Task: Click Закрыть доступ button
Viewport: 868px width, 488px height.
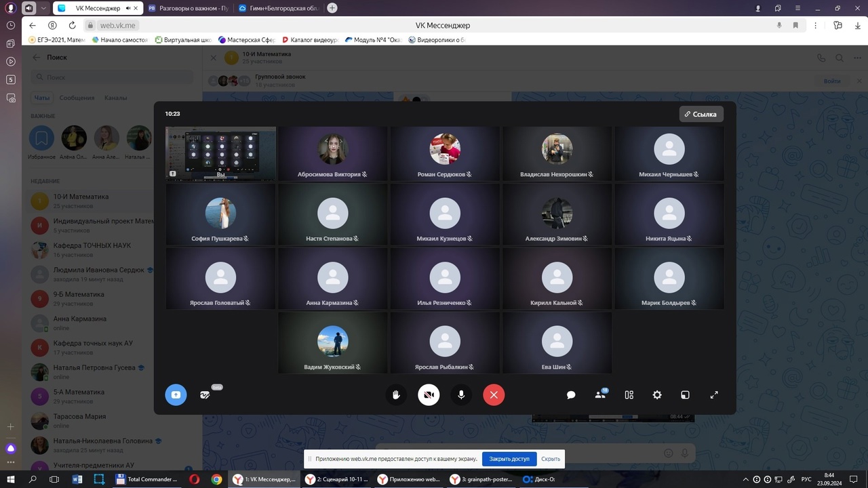Action: click(x=509, y=459)
